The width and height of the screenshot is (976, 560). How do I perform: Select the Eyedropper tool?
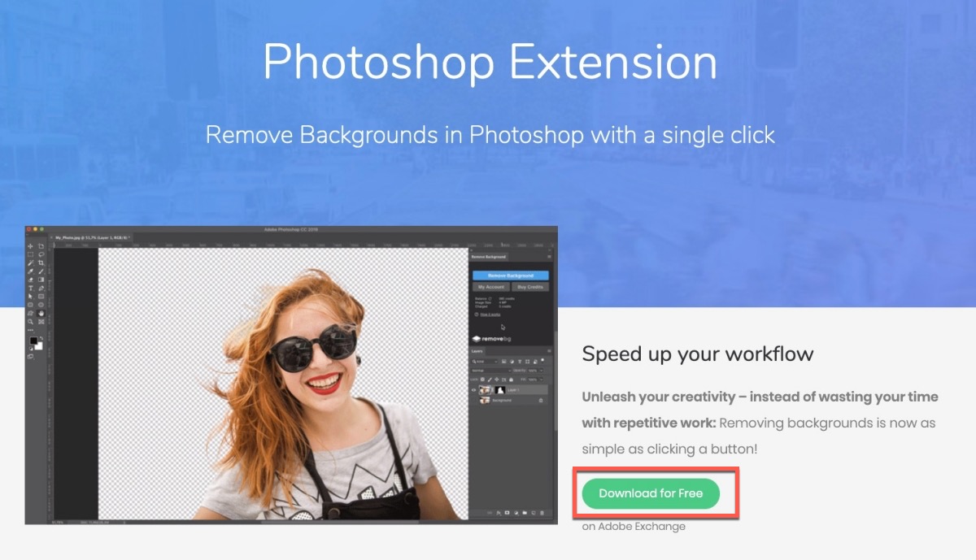pyautogui.click(x=30, y=271)
